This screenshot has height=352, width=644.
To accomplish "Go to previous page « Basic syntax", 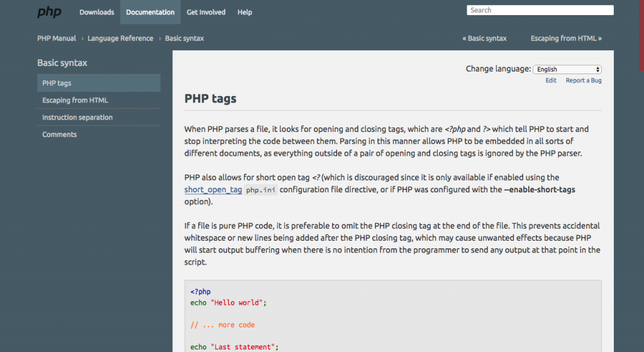I will (x=484, y=38).
